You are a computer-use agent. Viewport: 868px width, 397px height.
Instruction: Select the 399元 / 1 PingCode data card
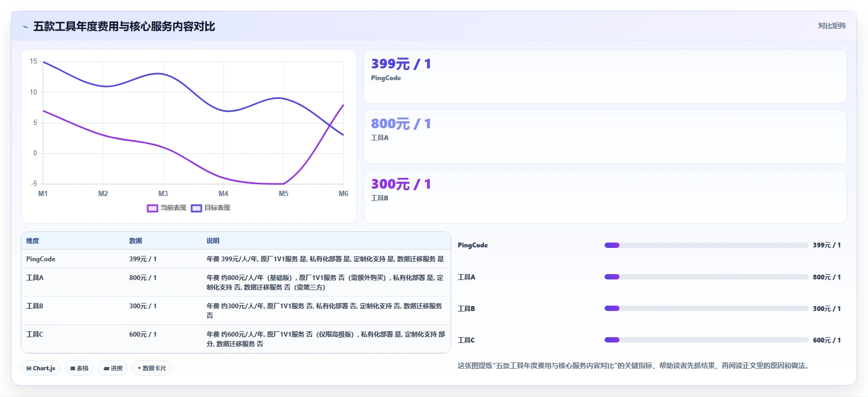[x=605, y=76]
